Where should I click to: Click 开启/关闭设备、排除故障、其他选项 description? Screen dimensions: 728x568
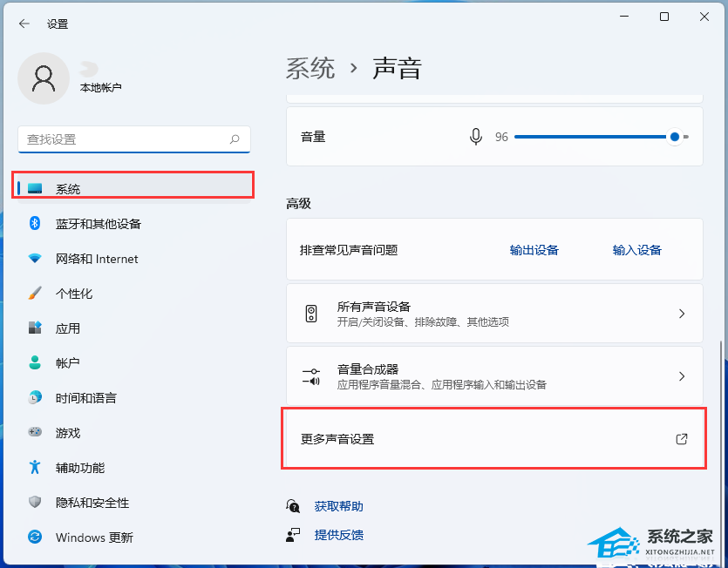click(x=423, y=321)
